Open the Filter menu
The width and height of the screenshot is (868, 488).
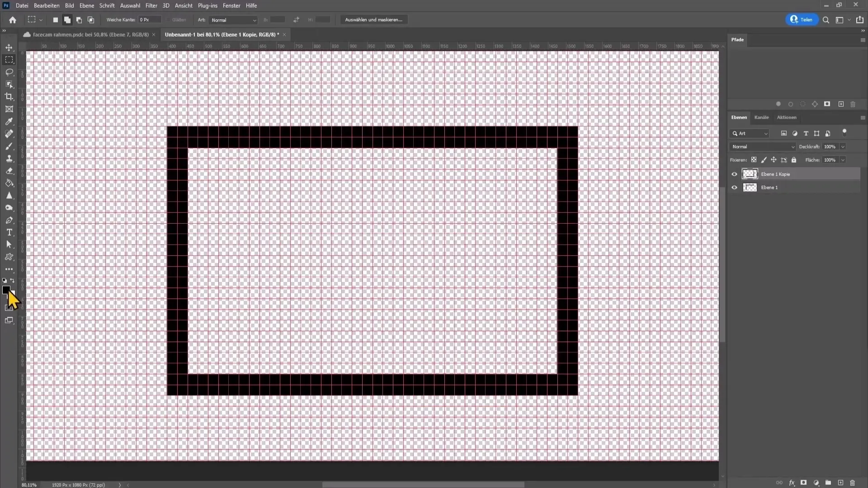point(151,5)
